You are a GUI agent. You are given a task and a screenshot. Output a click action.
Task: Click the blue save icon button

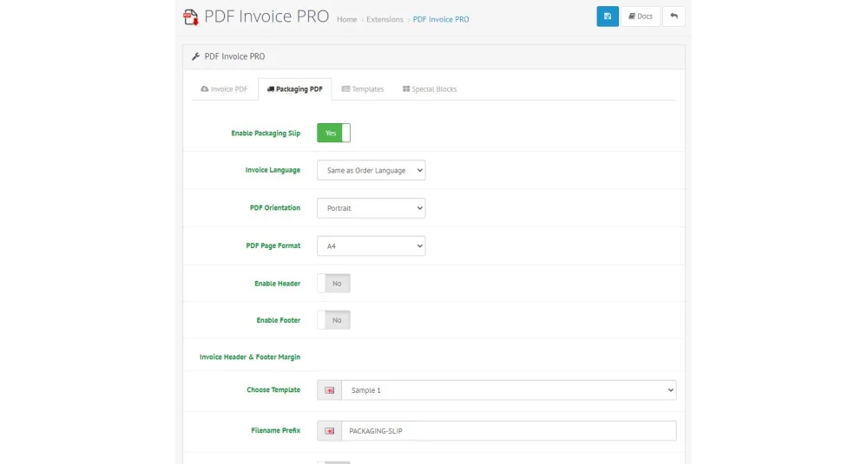pyautogui.click(x=608, y=16)
